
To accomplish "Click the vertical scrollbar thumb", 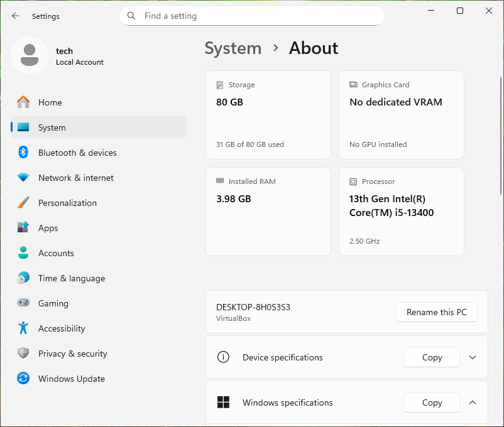I will point(501,136).
